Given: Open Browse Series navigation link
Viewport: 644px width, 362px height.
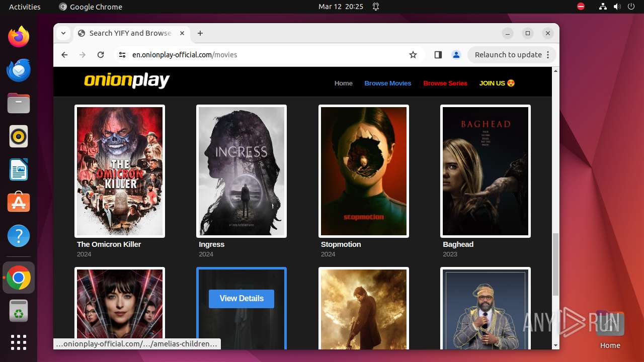Looking at the screenshot, I should click(x=445, y=83).
